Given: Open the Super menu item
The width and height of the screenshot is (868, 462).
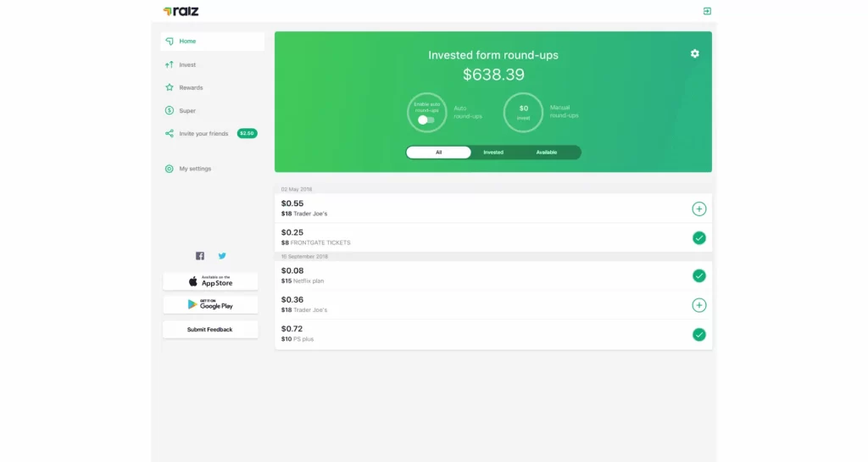Looking at the screenshot, I should tap(213, 111).
